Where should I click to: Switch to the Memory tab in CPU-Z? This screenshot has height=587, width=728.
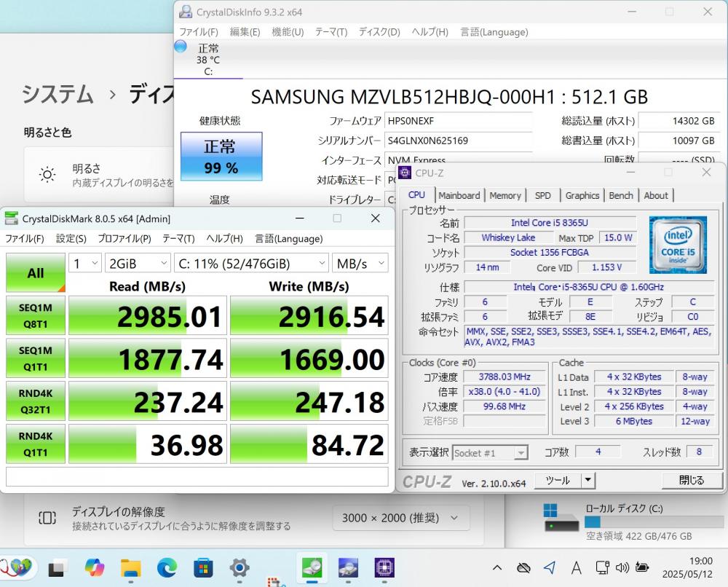click(x=505, y=195)
